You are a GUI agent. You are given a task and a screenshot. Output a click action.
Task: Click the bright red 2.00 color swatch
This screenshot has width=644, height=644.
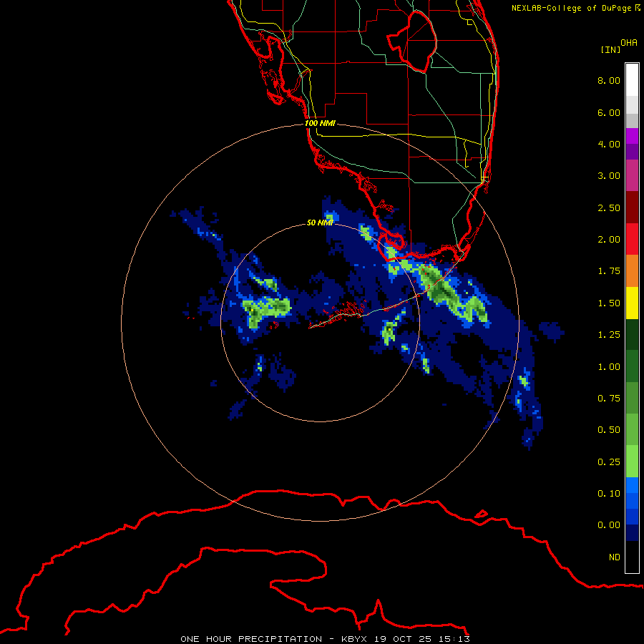(632, 239)
